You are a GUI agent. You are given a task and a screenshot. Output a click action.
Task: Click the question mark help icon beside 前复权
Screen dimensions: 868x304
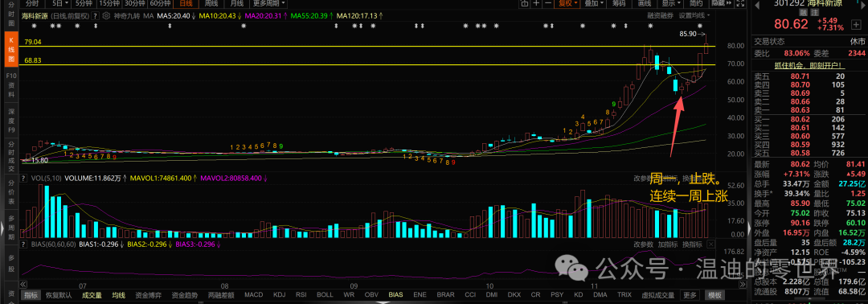(x=95, y=15)
